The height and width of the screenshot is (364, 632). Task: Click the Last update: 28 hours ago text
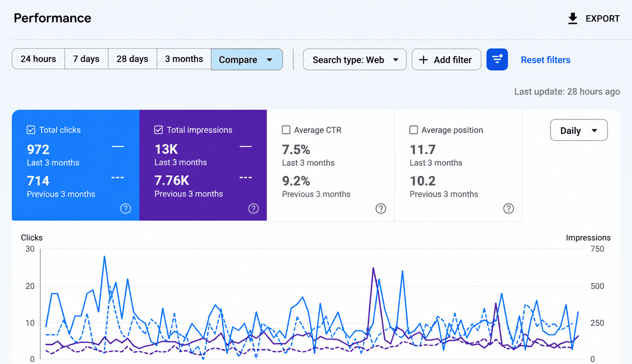click(x=567, y=92)
